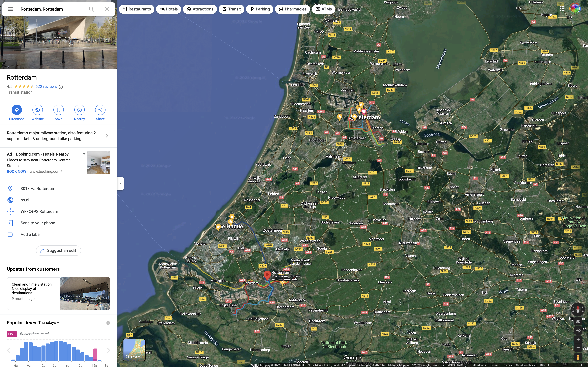Screen dimensions: 588x367
Task: Click the Suggest an edit button
Action: click(x=59, y=250)
